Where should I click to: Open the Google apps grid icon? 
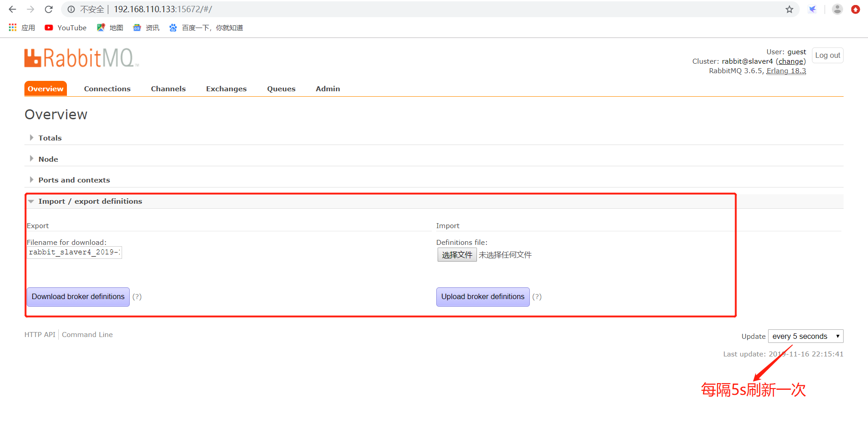pos(12,27)
